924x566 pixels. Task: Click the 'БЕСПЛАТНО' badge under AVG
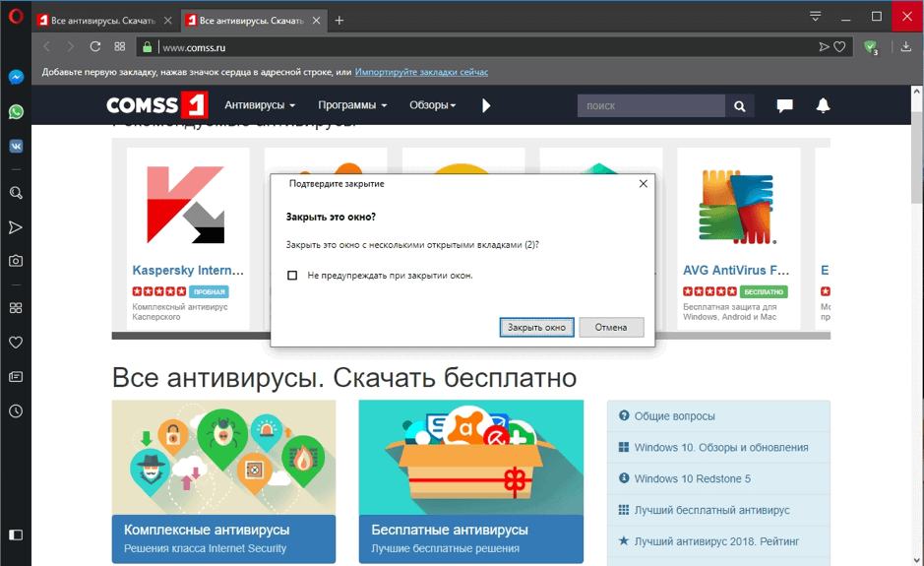764,291
